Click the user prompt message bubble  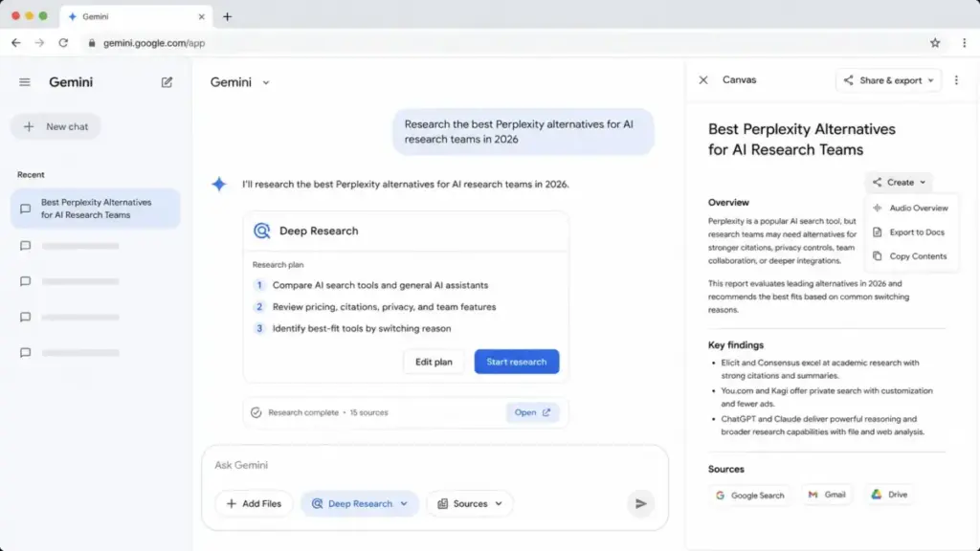pos(523,132)
